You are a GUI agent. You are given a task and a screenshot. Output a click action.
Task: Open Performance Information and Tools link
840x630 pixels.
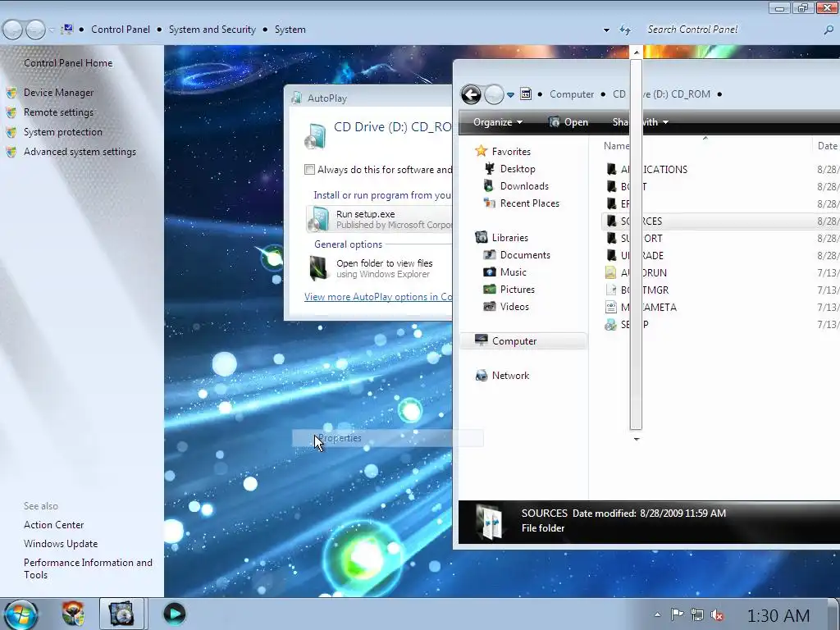point(88,569)
